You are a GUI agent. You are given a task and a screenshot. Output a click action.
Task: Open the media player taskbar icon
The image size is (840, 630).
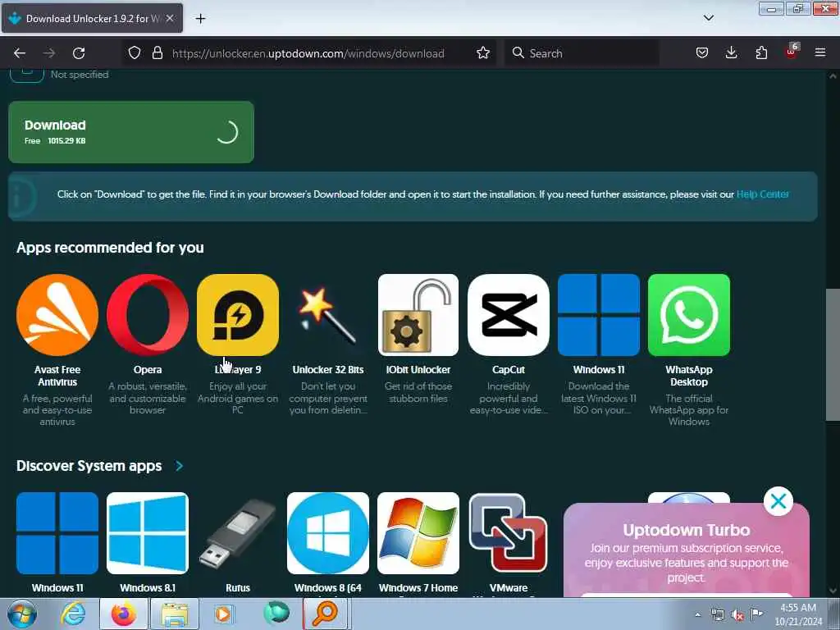point(223,614)
